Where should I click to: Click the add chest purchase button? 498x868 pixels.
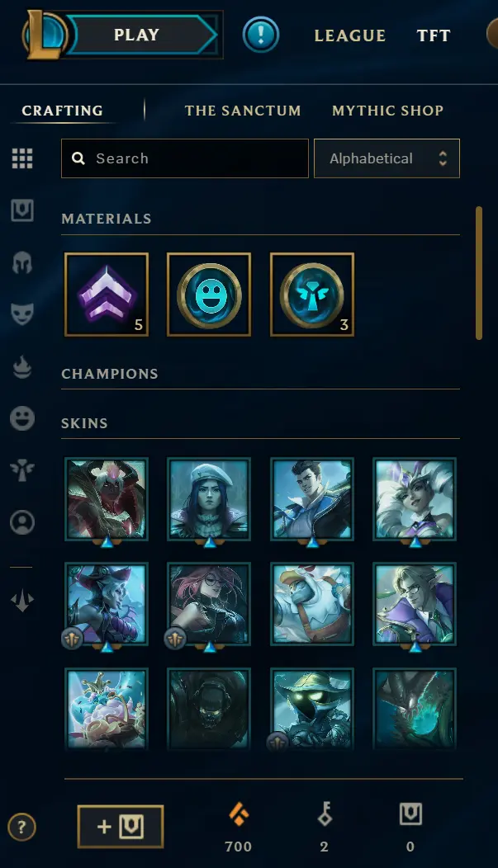(121, 827)
